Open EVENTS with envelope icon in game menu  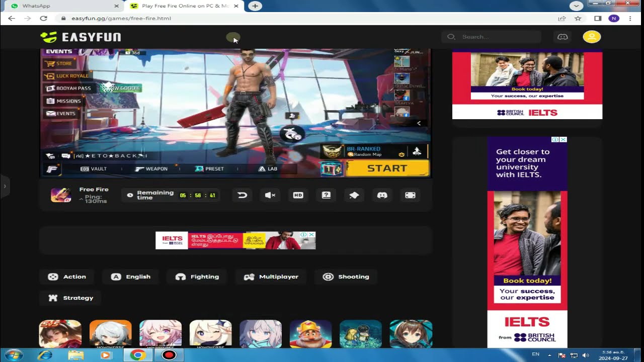point(61,114)
